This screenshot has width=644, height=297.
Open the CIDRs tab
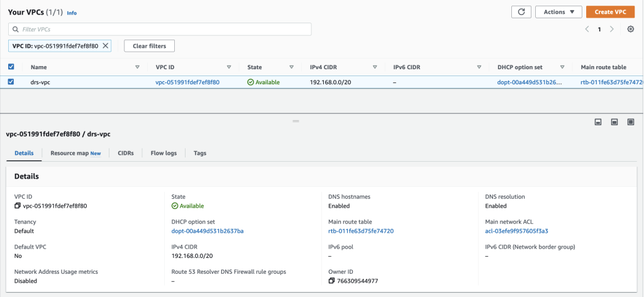click(x=126, y=153)
